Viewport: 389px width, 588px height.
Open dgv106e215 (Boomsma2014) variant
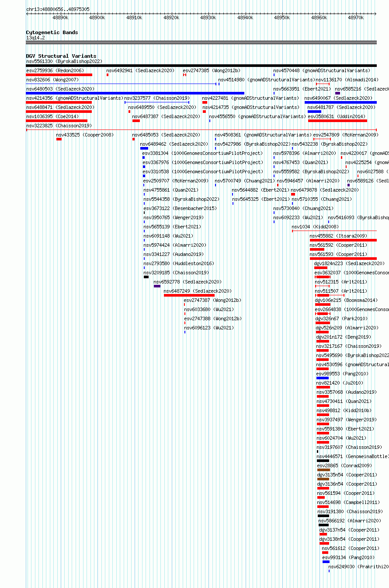[x=346, y=300]
